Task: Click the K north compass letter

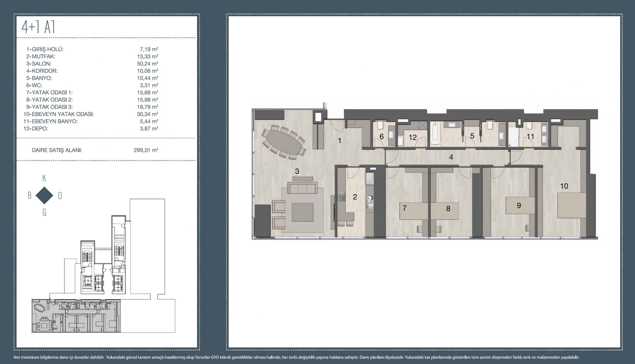Action: (x=44, y=178)
